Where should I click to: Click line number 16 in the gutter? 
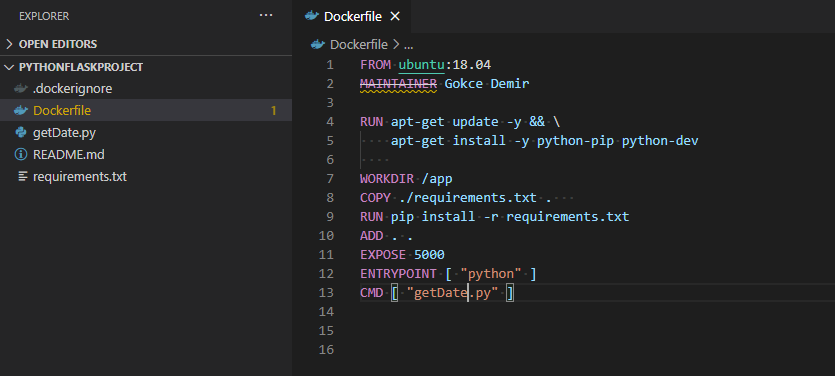click(326, 349)
